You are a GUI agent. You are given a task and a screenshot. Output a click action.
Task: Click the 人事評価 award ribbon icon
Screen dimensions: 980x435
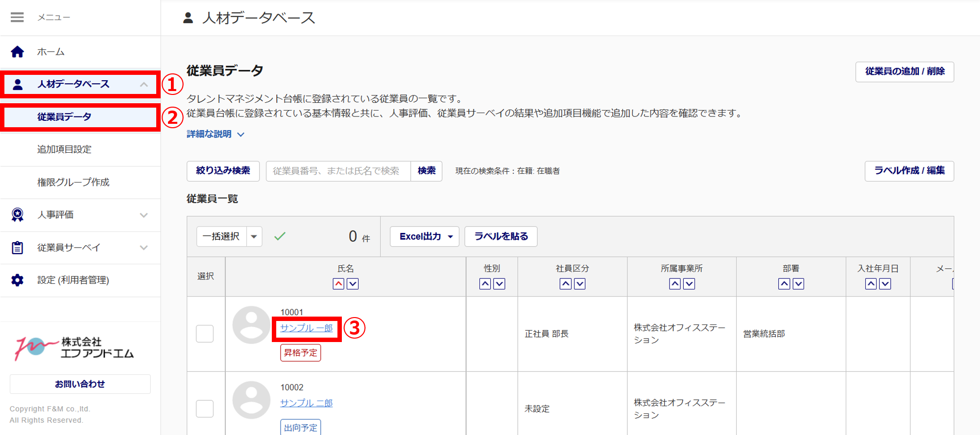click(x=18, y=215)
